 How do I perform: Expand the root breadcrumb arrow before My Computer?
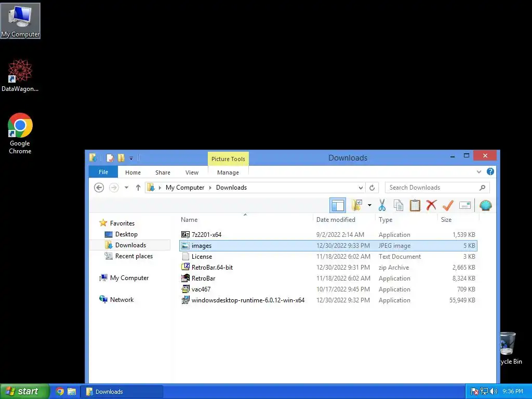[x=160, y=188]
